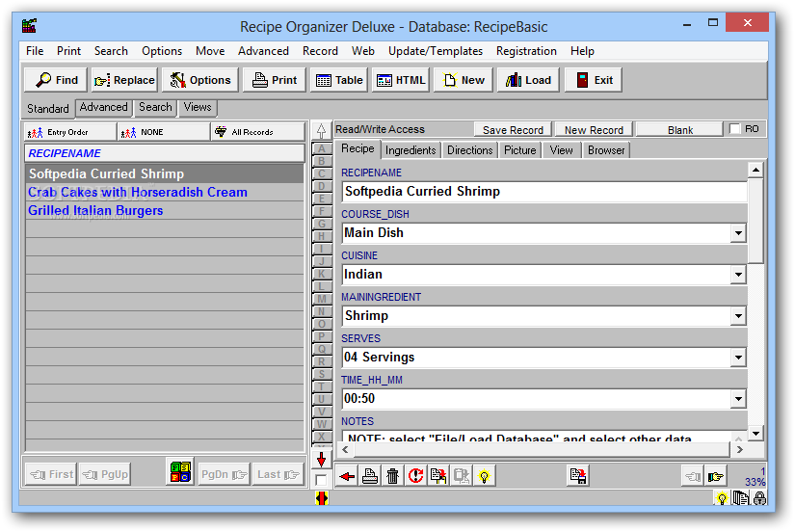The width and height of the screenshot is (795, 532).
Task: Toggle checkbox below red down arrow
Action: [x=321, y=479]
